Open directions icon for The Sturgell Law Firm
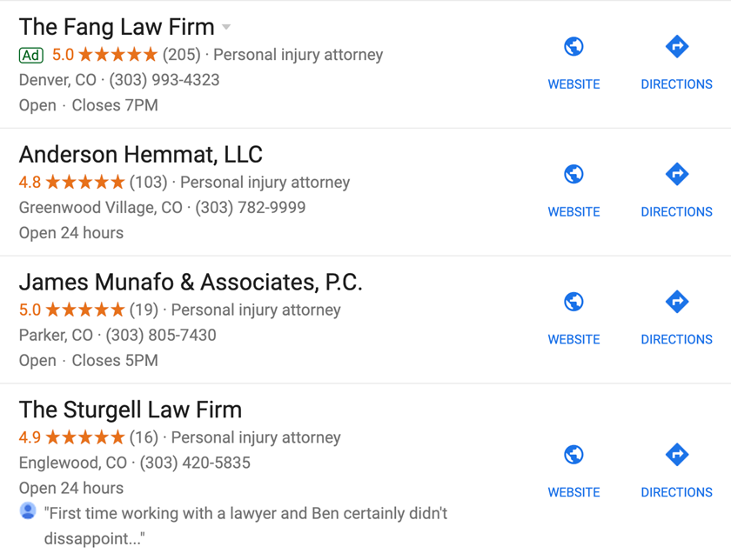The width and height of the screenshot is (731, 560). pyautogui.click(x=677, y=455)
